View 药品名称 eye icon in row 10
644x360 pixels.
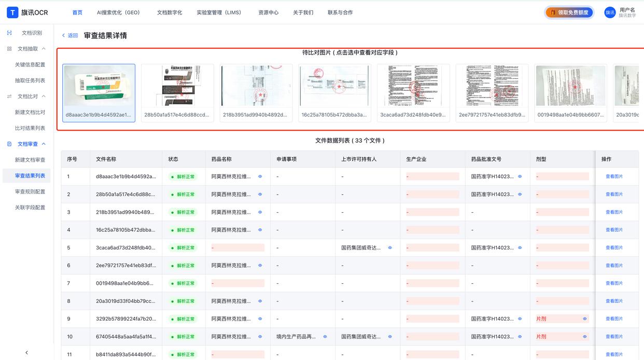pos(260,337)
